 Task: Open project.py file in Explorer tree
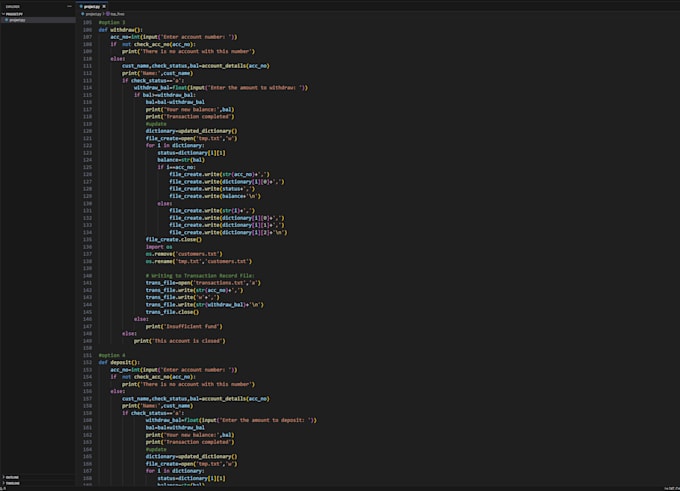(38, 20)
